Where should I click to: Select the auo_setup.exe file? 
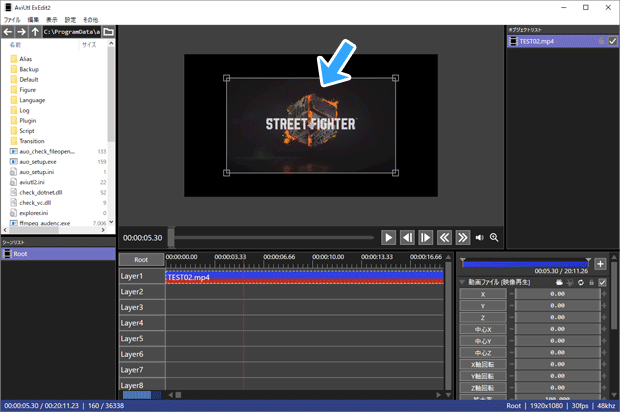tap(38, 162)
